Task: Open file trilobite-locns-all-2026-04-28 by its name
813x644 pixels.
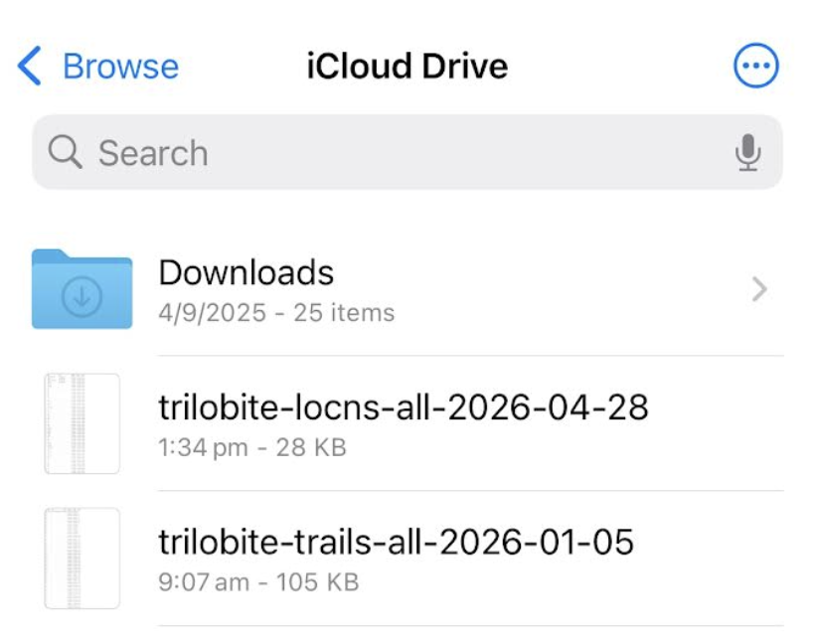Action: (404, 406)
